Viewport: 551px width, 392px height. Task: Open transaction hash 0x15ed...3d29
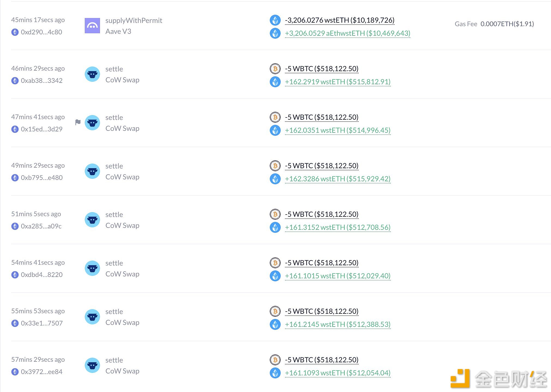point(42,129)
